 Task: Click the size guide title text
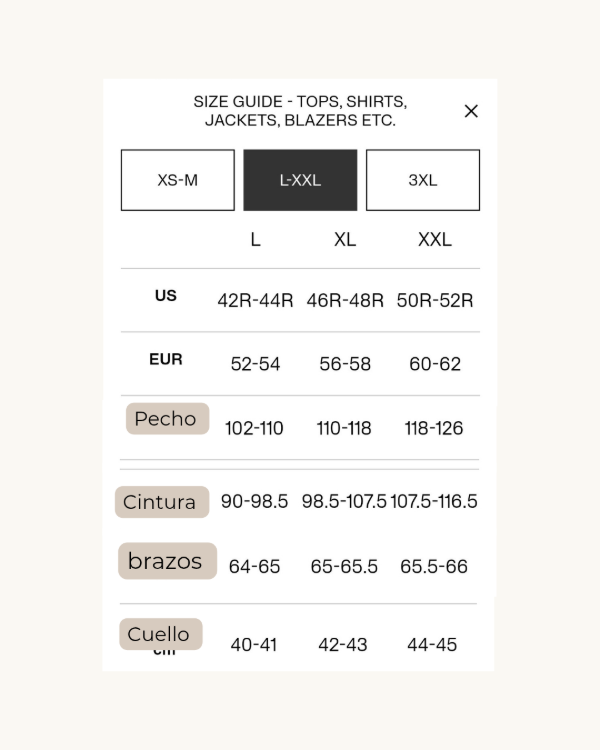300,111
